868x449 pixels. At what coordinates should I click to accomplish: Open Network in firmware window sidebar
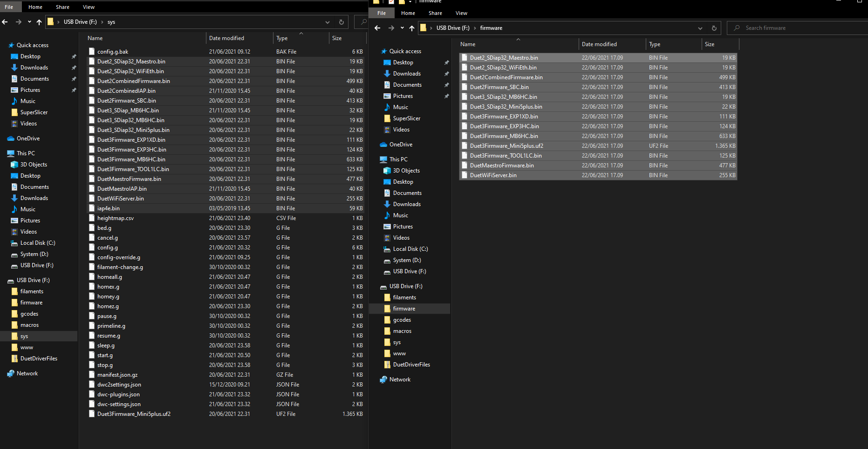click(x=400, y=380)
